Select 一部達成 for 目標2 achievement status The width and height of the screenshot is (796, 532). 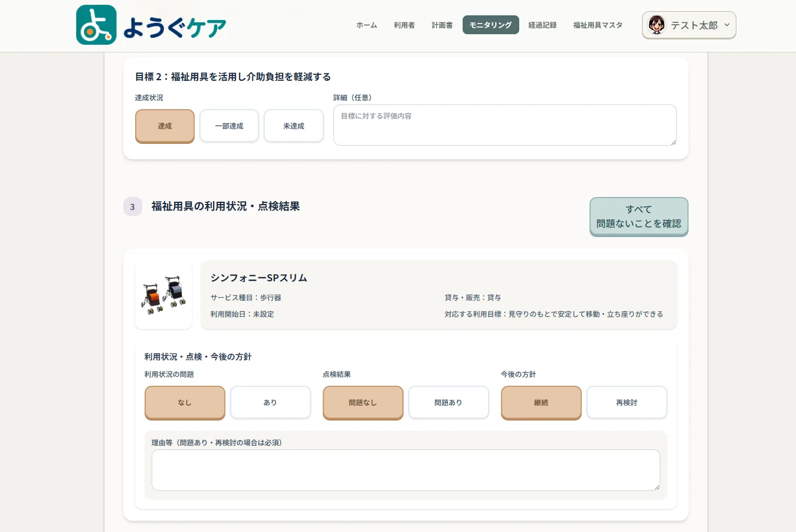229,126
